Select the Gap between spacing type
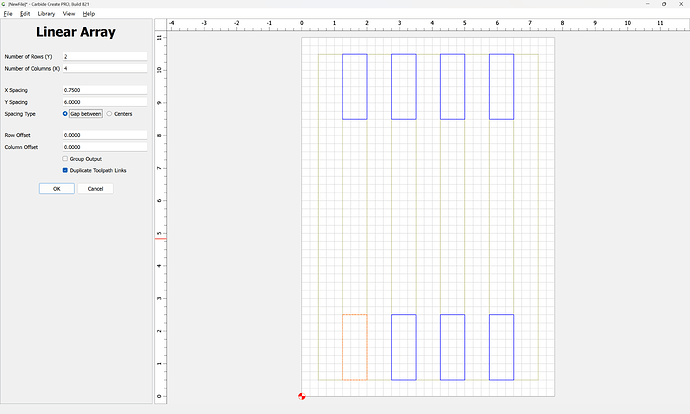Viewport: 690px width, 414px height. pos(66,114)
